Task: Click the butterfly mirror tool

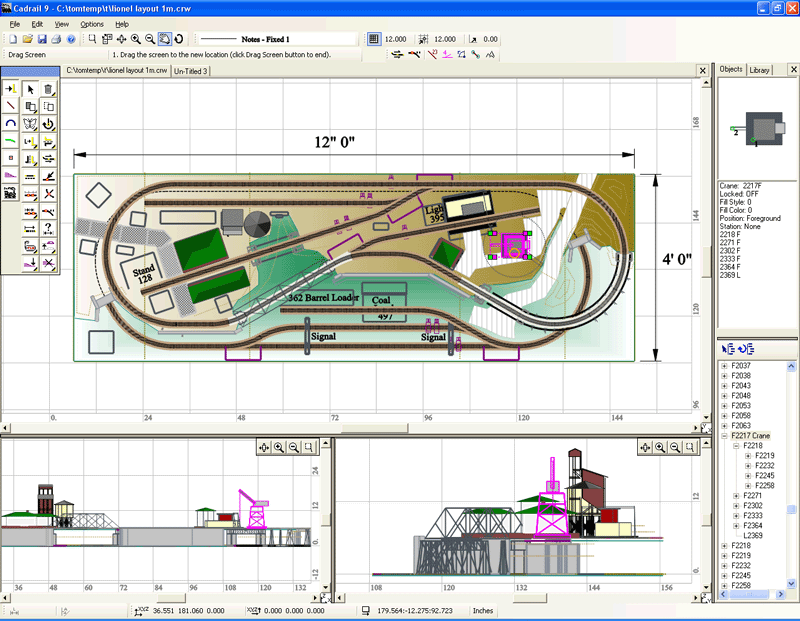Action: click(x=30, y=123)
